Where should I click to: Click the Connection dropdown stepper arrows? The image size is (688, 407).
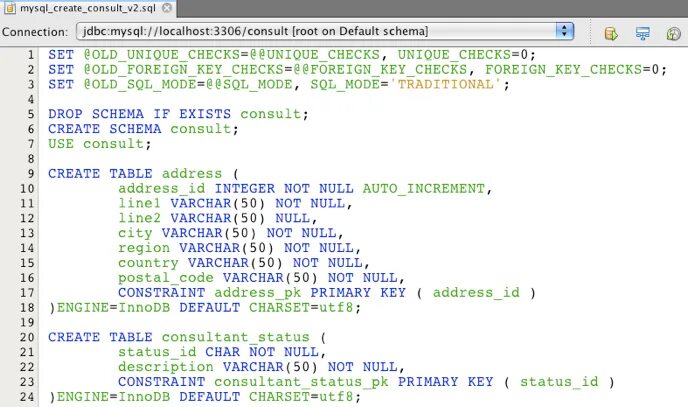click(x=565, y=31)
